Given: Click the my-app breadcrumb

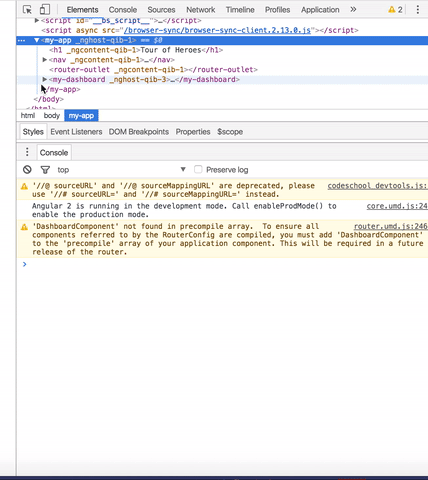Looking at the screenshot, I should 81,116.
